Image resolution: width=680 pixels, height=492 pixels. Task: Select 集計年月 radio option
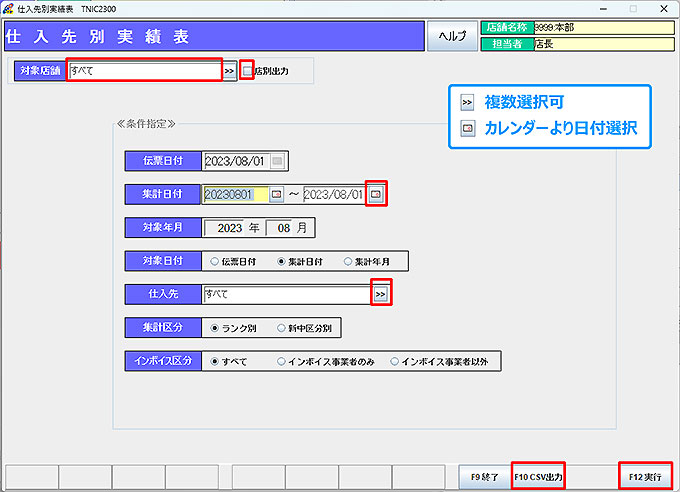pos(347,262)
